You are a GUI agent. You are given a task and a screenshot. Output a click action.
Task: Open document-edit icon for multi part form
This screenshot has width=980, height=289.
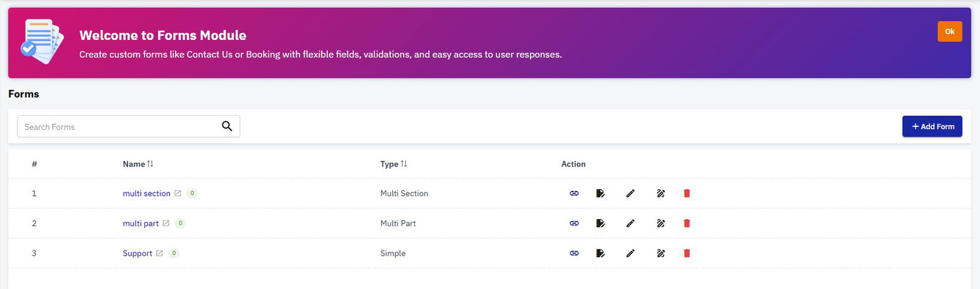tap(600, 223)
